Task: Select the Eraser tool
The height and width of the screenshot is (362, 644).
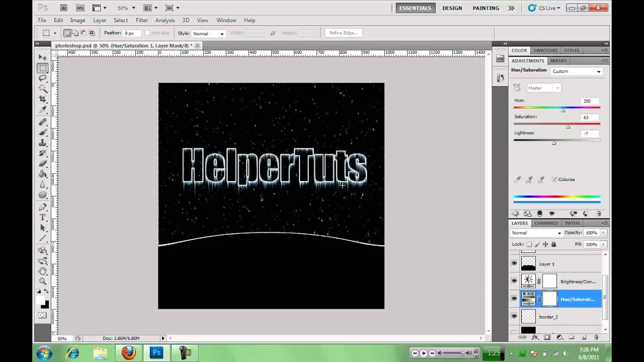Action: click(x=43, y=163)
